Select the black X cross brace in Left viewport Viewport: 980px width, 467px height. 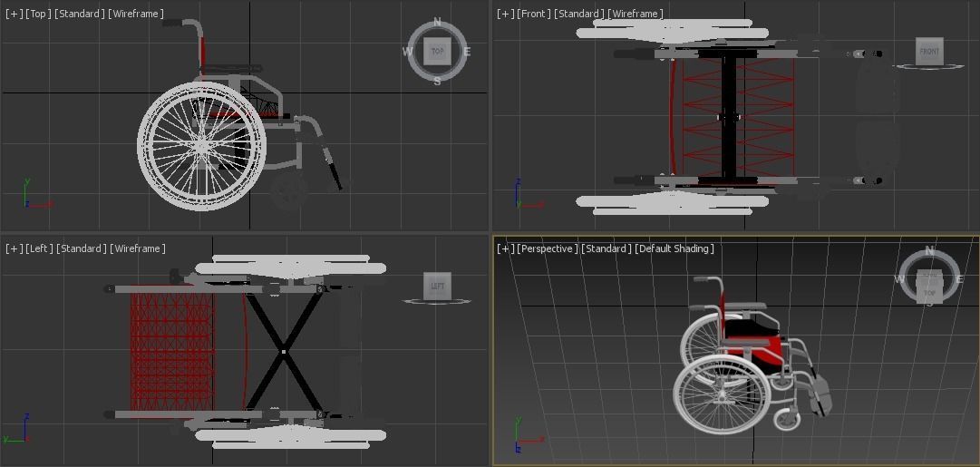click(x=284, y=352)
